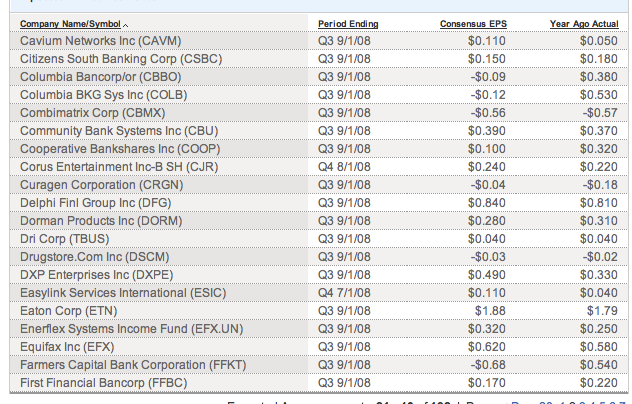632x404 pixels.
Task: Click the sort arrow beside Company Name/Symbol
Action: pyautogui.click(x=138, y=24)
